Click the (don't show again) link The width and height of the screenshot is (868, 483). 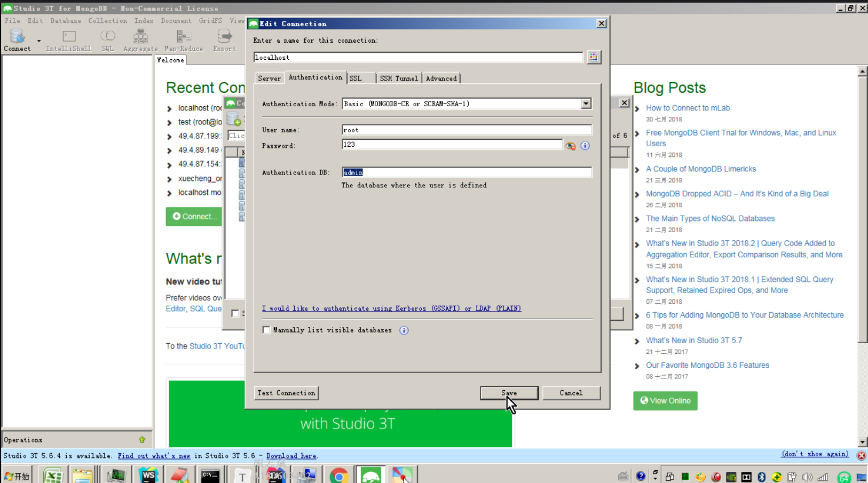[815, 454]
